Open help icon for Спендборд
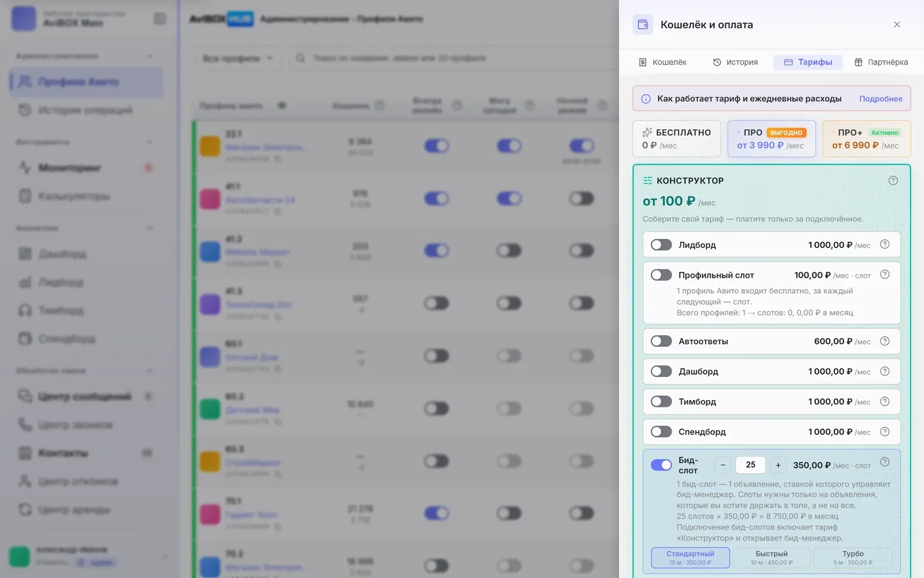This screenshot has width=924, height=578. pyautogui.click(x=885, y=431)
